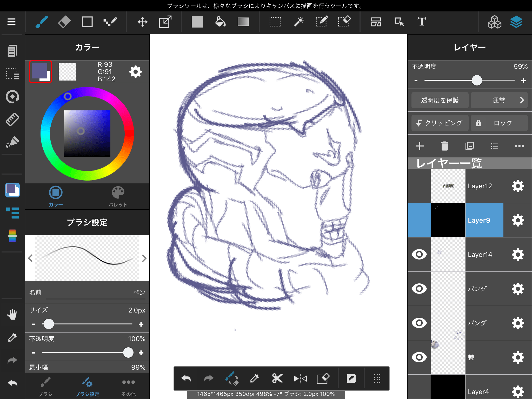Select the Operation cursor tool
The width and height of the screenshot is (532, 399).
pyautogui.click(x=399, y=22)
